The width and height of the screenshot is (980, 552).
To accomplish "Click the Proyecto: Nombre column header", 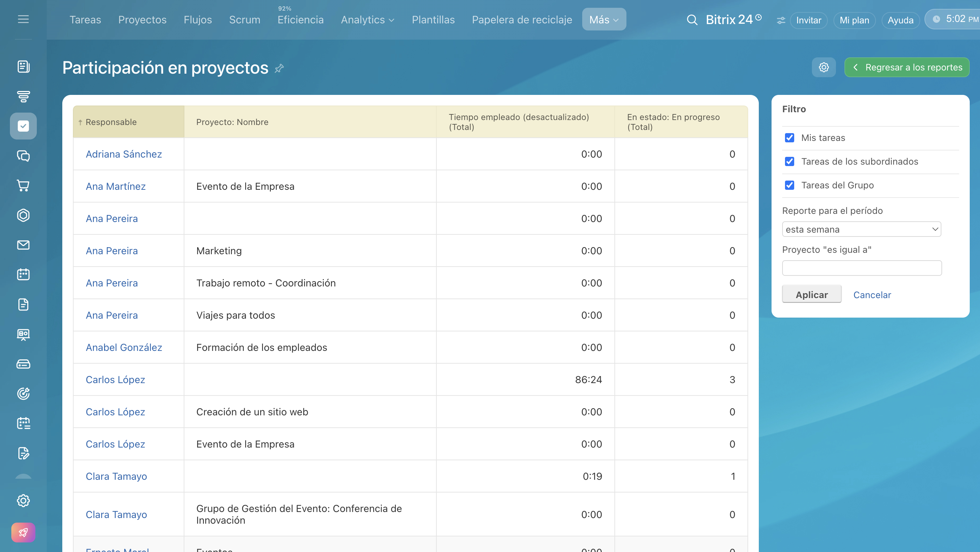I will (310, 122).
